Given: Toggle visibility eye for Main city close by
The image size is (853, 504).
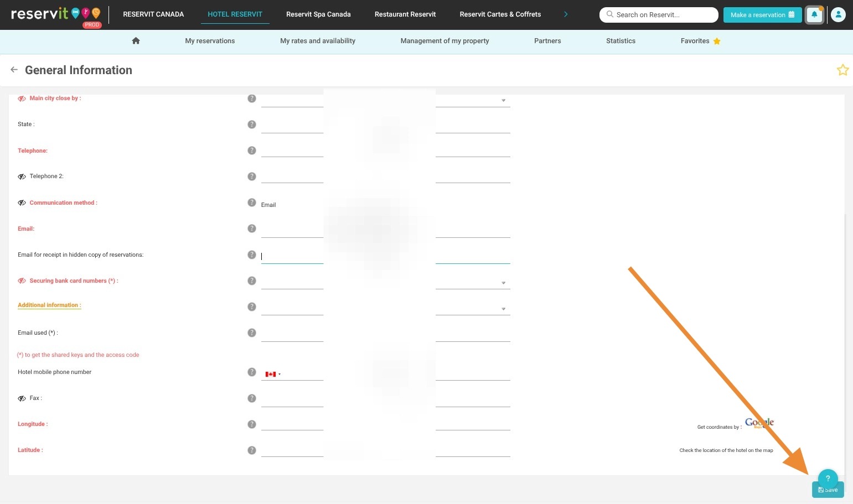Looking at the screenshot, I should point(22,98).
